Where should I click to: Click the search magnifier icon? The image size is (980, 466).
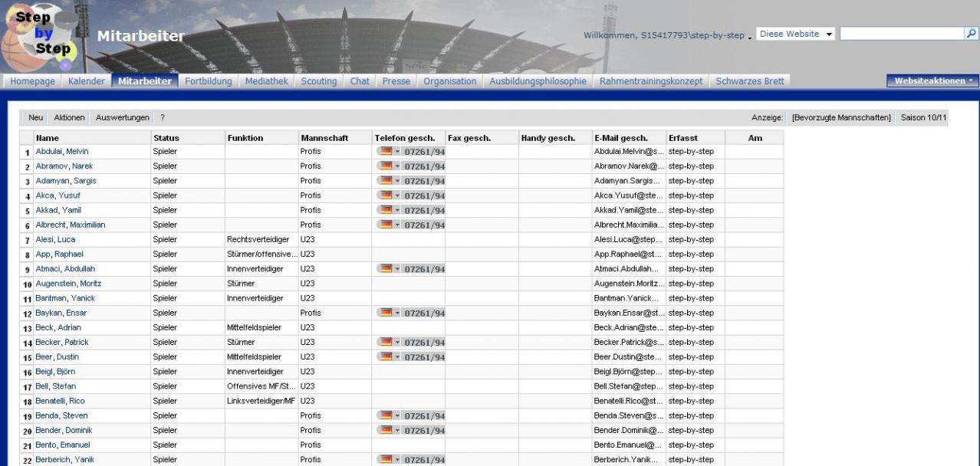[x=971, y=34]
